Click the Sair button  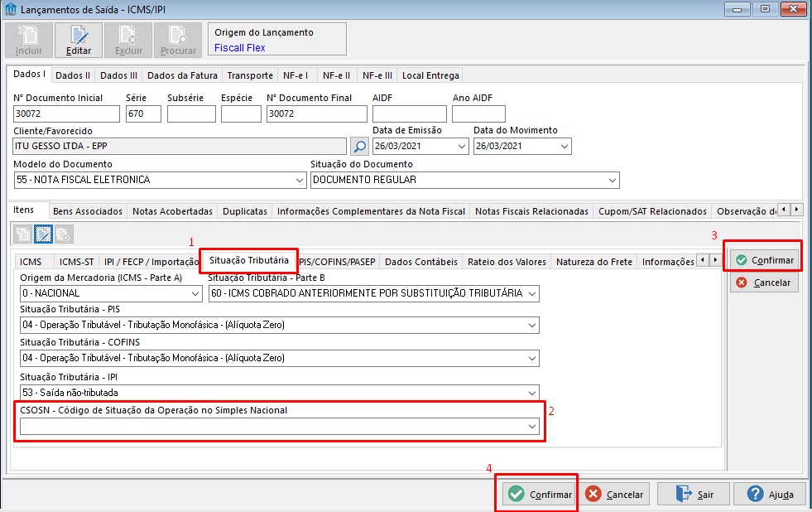pos(694,495)
